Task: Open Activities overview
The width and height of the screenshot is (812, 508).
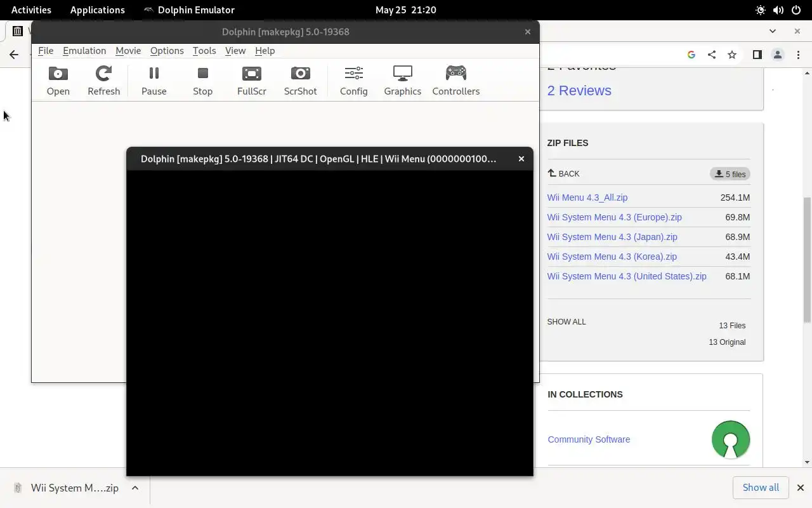Action: 31,10
